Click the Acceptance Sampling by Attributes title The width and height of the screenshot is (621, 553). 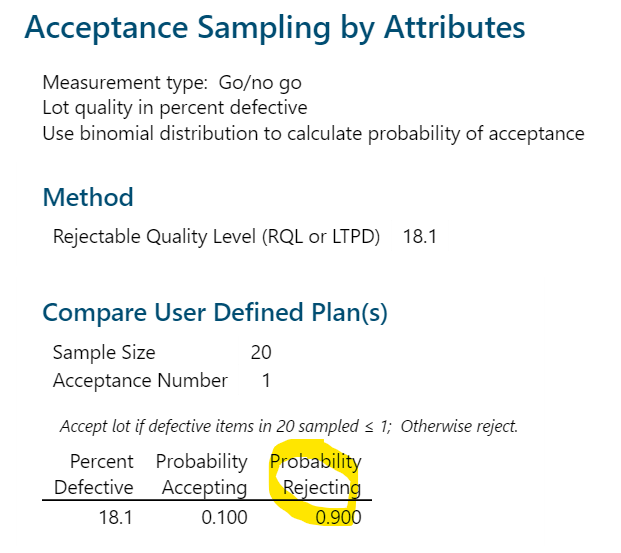(x=275, y=28)
